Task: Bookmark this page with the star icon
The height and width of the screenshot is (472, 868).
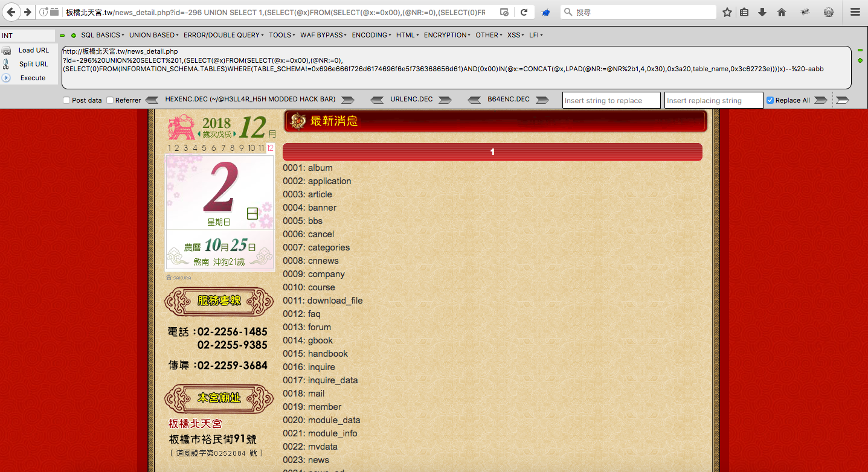Action: pyautogui.click(x=727, y=12)
